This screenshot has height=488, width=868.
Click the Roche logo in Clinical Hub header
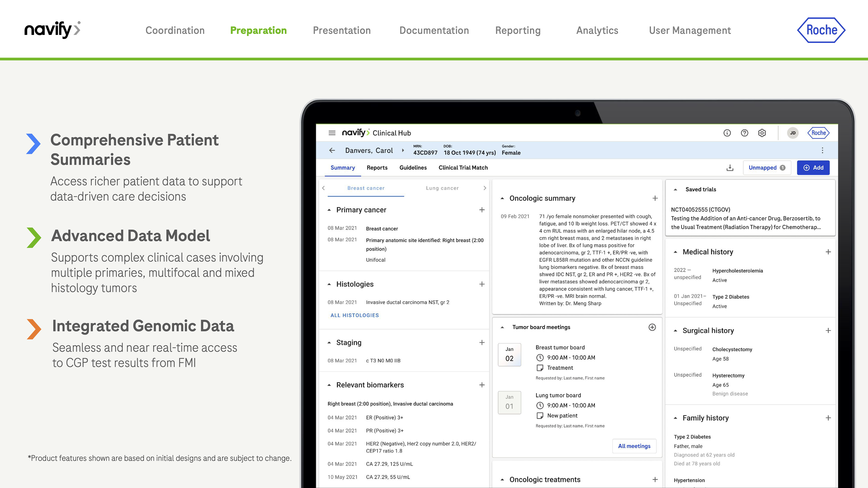(818, 133)
